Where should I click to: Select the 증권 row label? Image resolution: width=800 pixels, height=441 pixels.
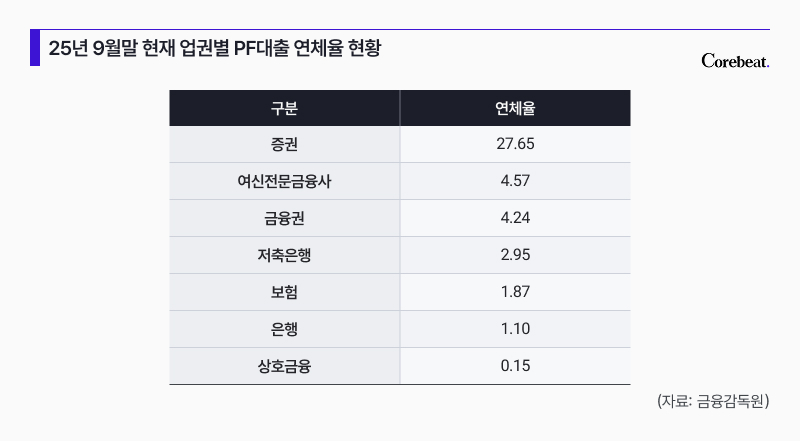coord(284,144)
